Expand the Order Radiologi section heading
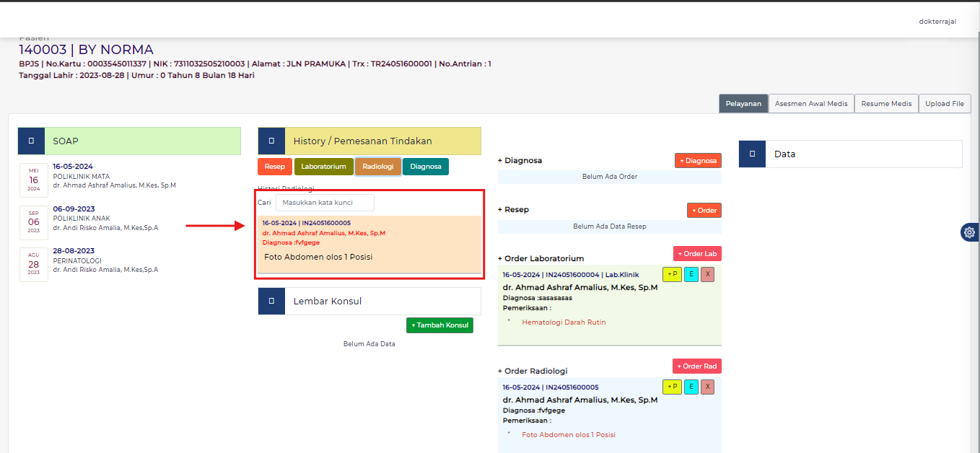 click(535, 371)
